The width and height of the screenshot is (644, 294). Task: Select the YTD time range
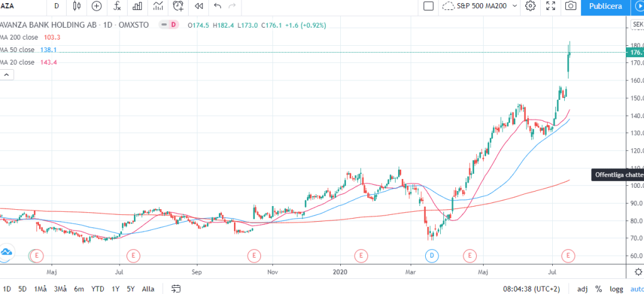coord(97,288)
